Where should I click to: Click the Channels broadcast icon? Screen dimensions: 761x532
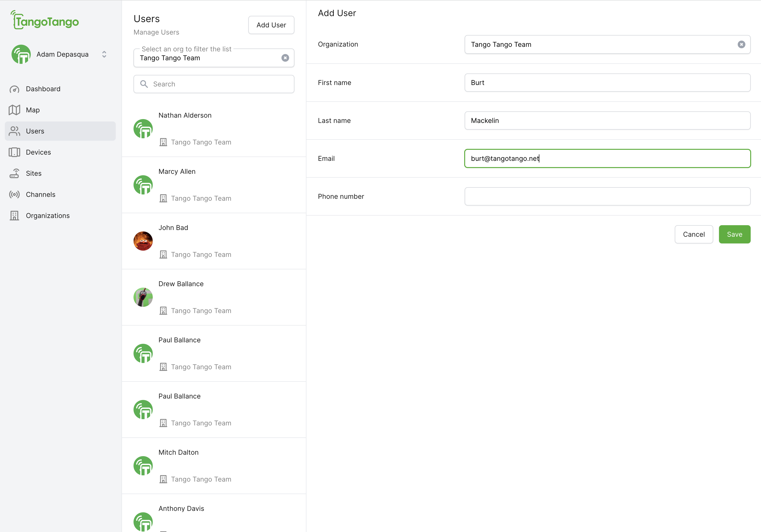point(14,194)
